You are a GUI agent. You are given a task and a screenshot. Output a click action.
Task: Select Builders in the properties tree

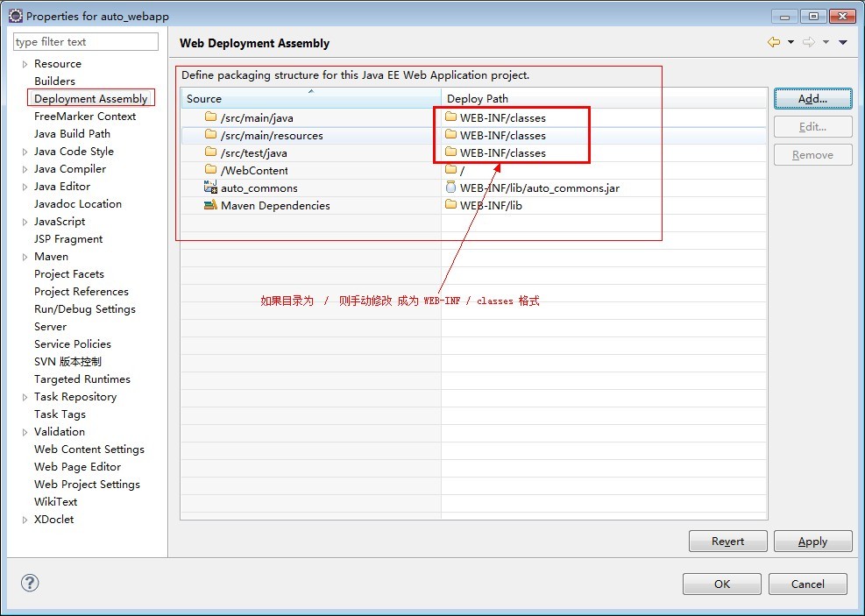pos(54,81)
